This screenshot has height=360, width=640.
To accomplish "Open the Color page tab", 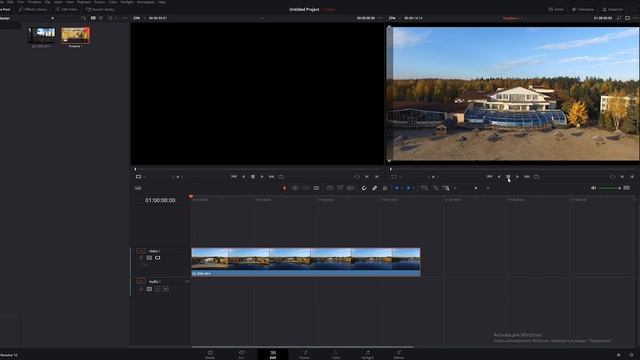I will [336, 354].
